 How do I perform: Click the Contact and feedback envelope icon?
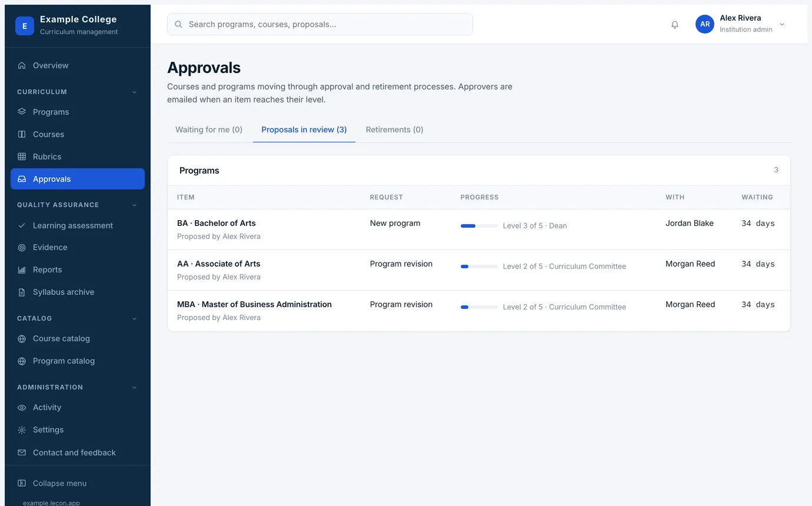(x=22, y=452)
